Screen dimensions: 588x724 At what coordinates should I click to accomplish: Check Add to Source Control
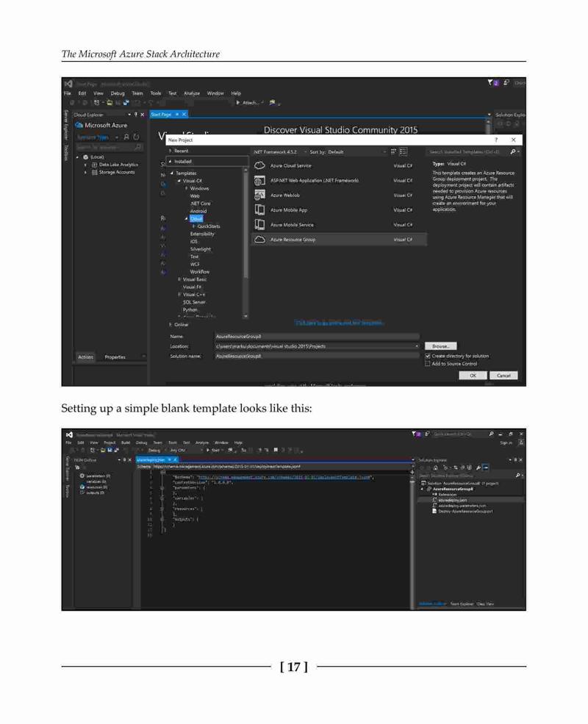[x=428, y=364]
